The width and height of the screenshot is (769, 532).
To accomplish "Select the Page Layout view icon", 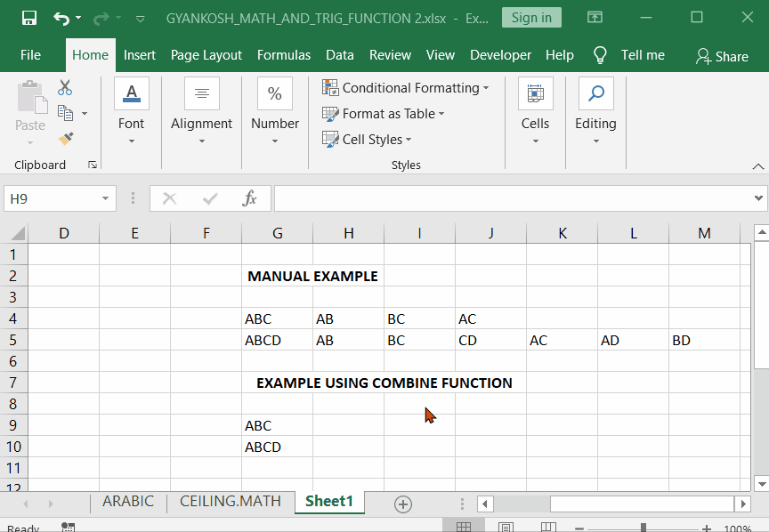I will 506,527.
